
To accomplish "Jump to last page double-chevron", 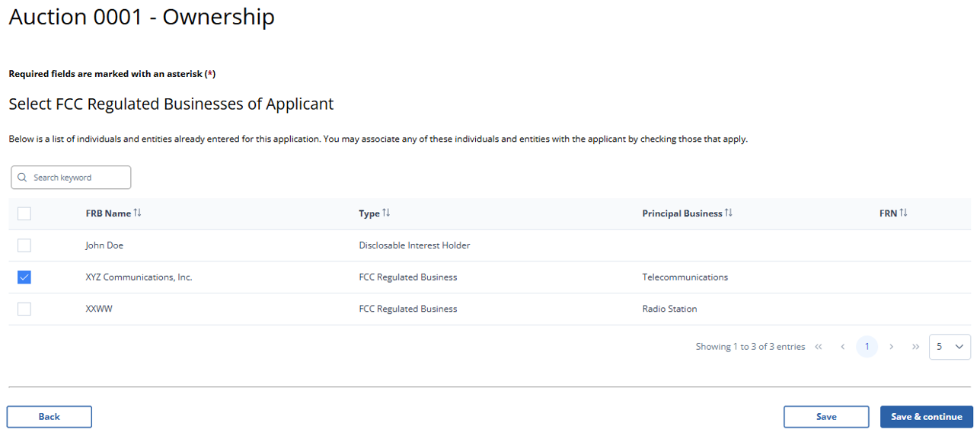I will click(915, 347).
